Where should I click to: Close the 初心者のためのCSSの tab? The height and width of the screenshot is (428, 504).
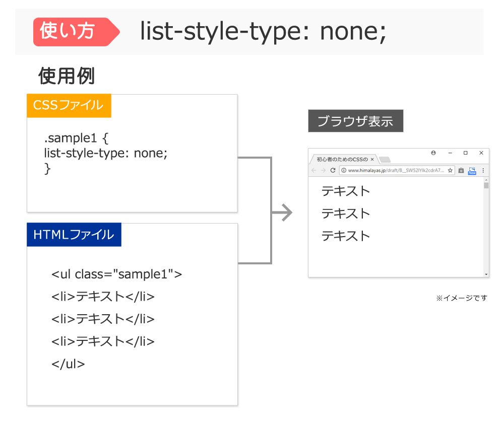point(372,158)
